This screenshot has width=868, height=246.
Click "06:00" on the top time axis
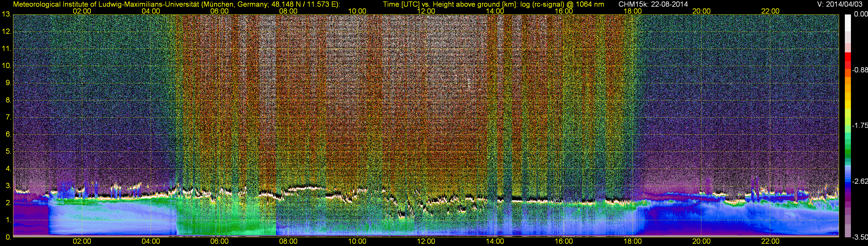point(219,11)
